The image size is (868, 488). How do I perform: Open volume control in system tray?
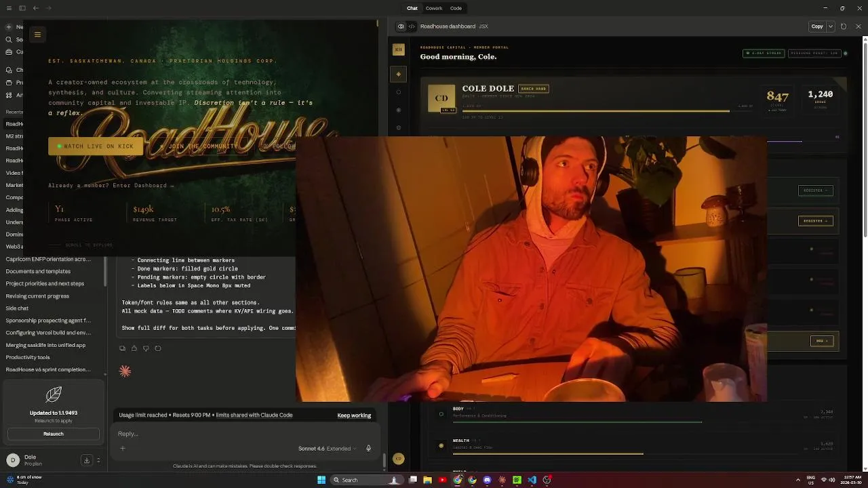[833, 480]
